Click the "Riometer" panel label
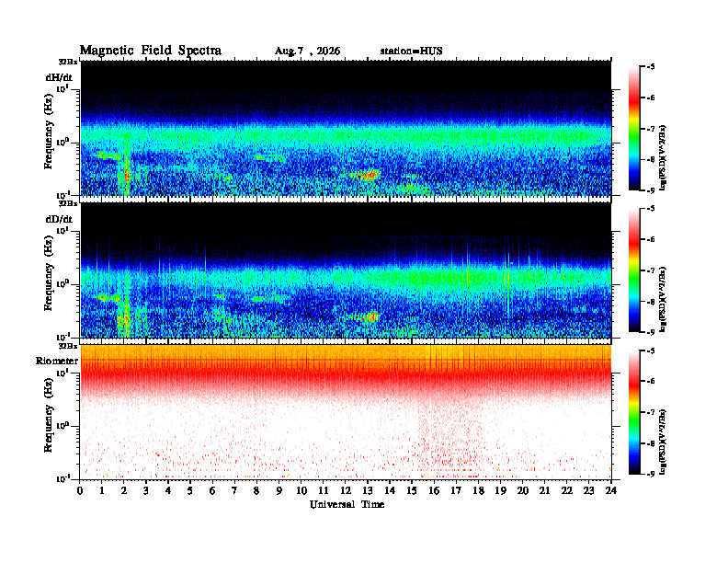Image resolution: width=728 pixels, height=563 pixels. [57, 361]
